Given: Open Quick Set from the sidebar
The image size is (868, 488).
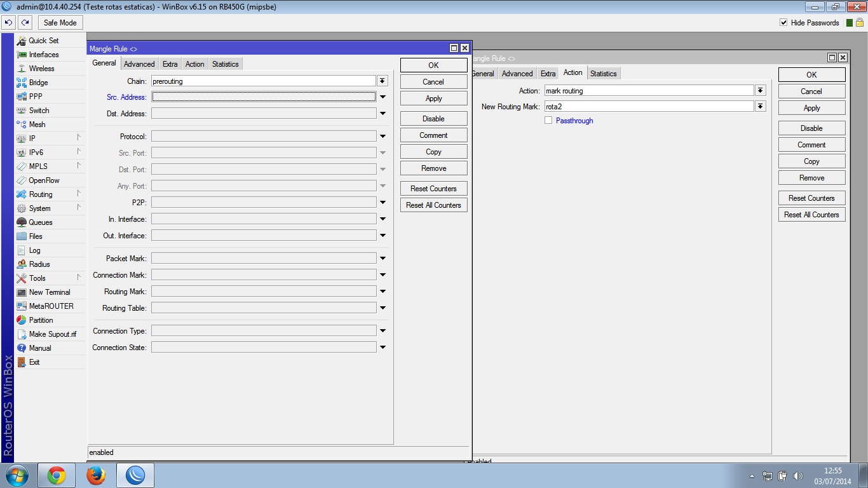Looking at the screenshot, I should [x=43, y=41].
